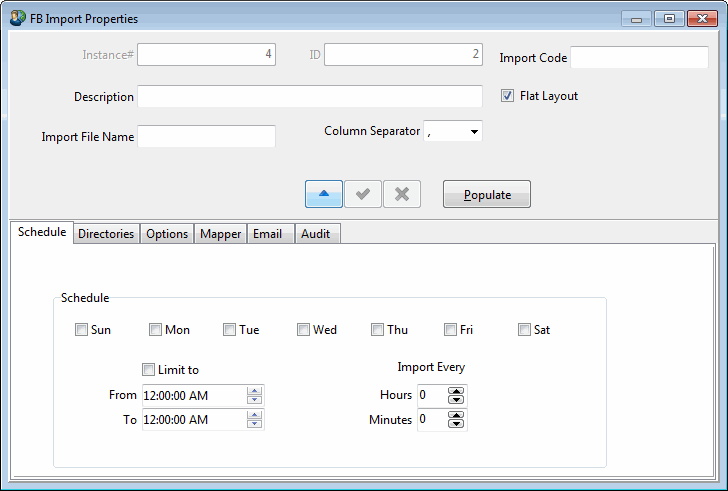This screenshot has height=491, width=728.
Task: Enable the Mon schedule checkbox
Action: [x=155, y=330]
